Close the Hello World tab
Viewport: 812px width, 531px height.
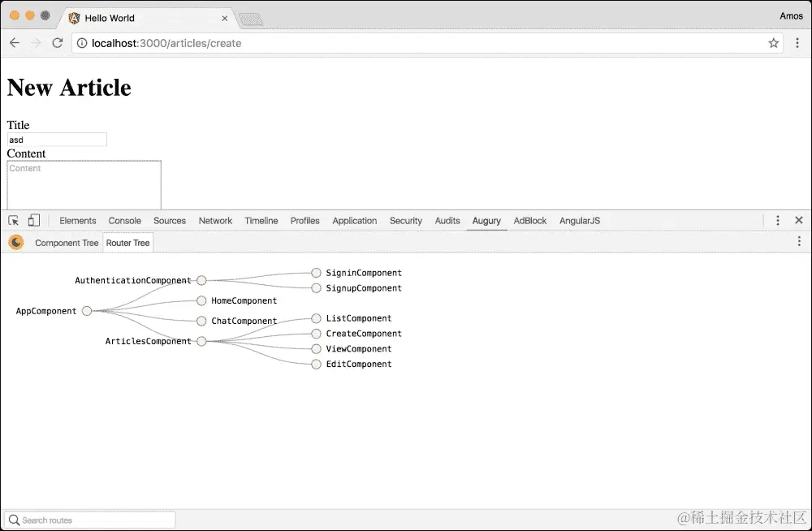pos(225,18)
